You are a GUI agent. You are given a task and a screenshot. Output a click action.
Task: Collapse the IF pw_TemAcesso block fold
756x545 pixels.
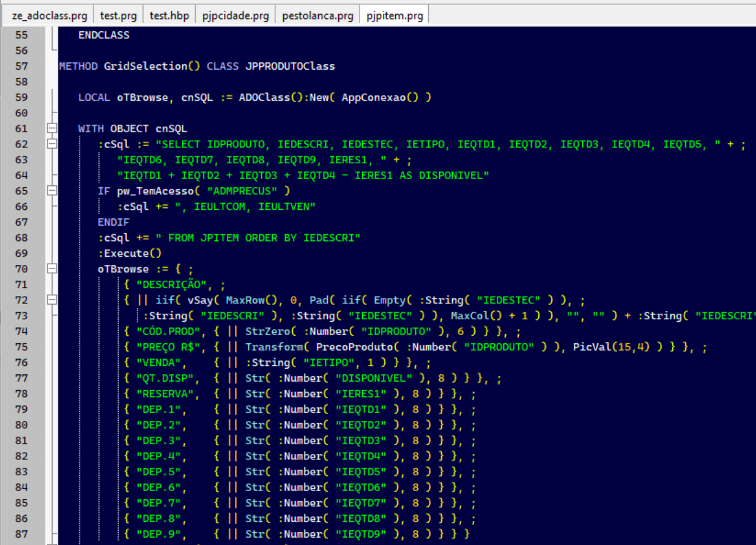point(52,191)
